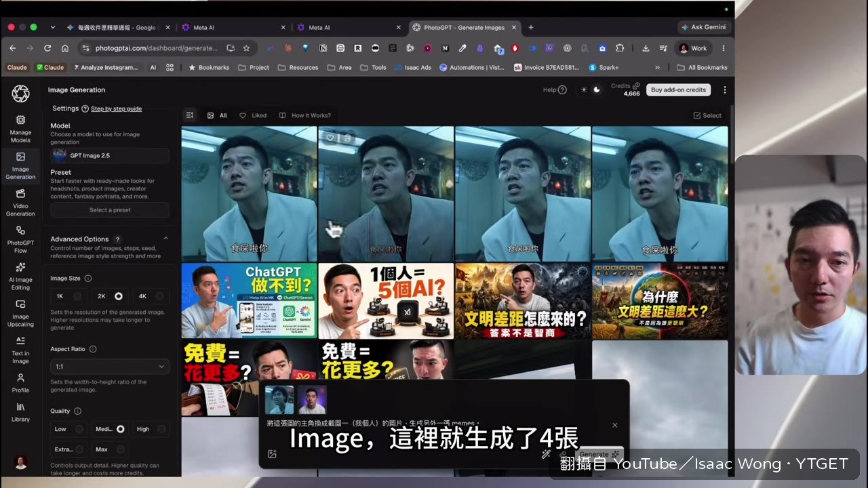Open the Work profile menu in browser

click(x=693, y=48)
